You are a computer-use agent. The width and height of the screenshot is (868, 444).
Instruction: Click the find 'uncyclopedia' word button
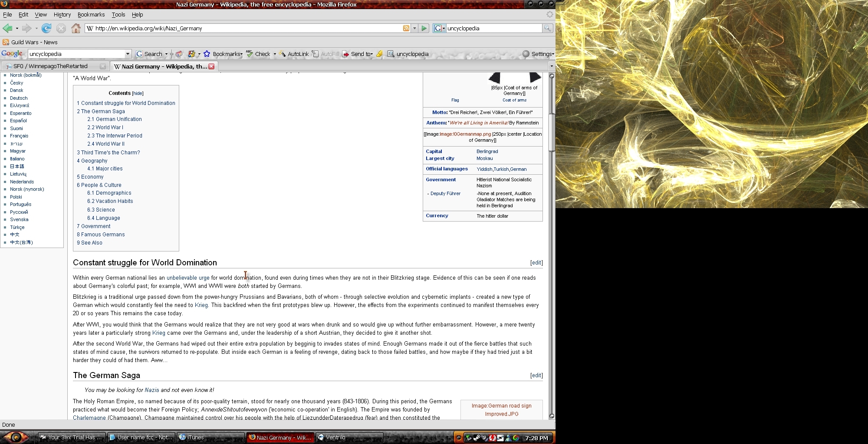click(x=408, y=54)
